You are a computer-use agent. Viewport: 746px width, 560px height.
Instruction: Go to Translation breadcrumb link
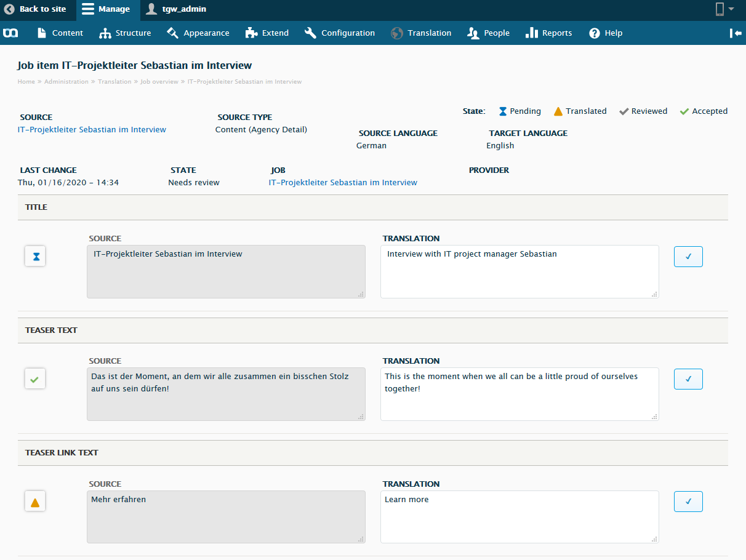(x=114, y=82)
